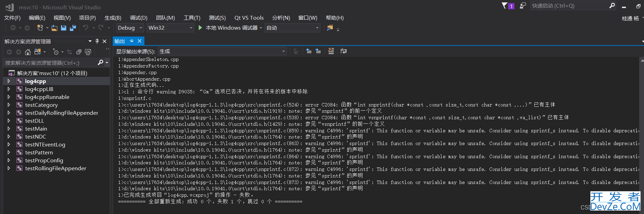Go to next message in Output
The height and width of the screenshot is (214, 644).
coord(318,51)
